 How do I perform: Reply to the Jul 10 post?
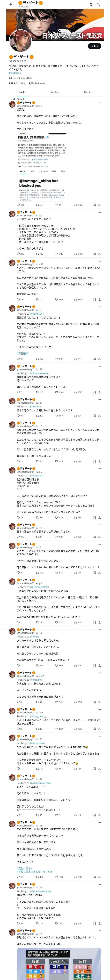point(18,461)
